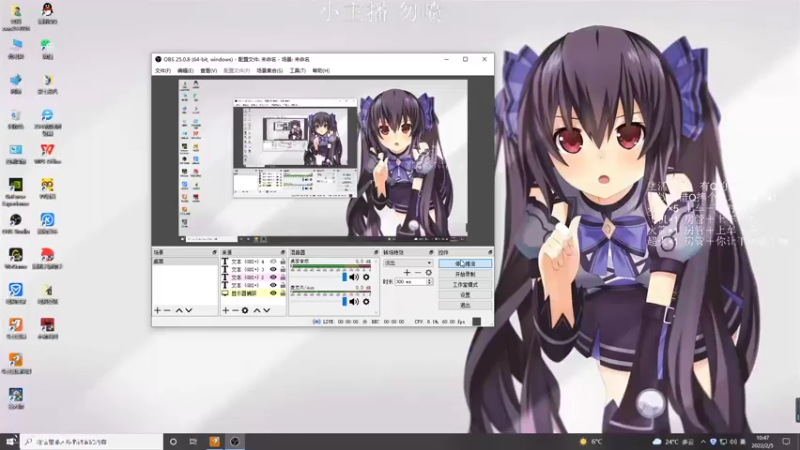
Task: Move scene down with the down arrow in 场景 panel
Action: click(189, 310)
